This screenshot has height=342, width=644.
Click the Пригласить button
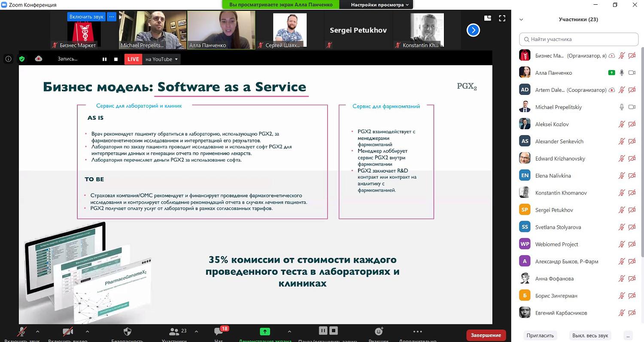click(540, 336)
